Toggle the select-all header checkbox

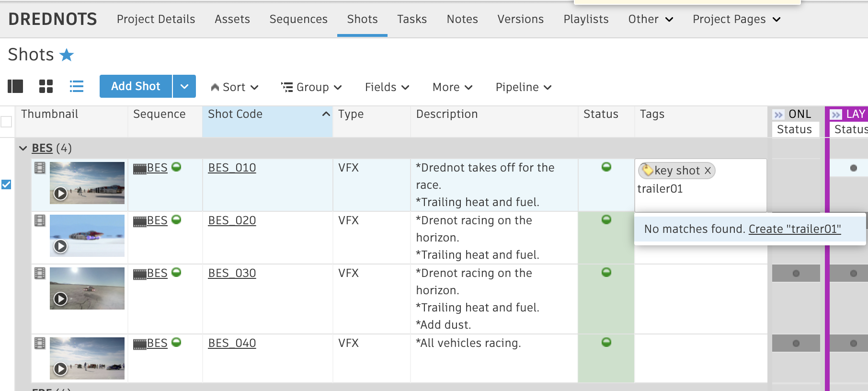pyautogui.click(x=6, y=122)
